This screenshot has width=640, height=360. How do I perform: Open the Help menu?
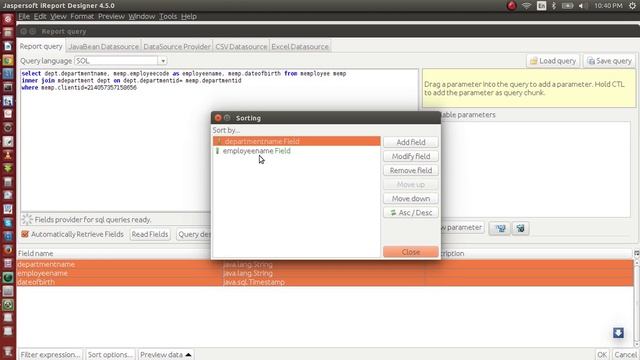click(x=189, y=16)
